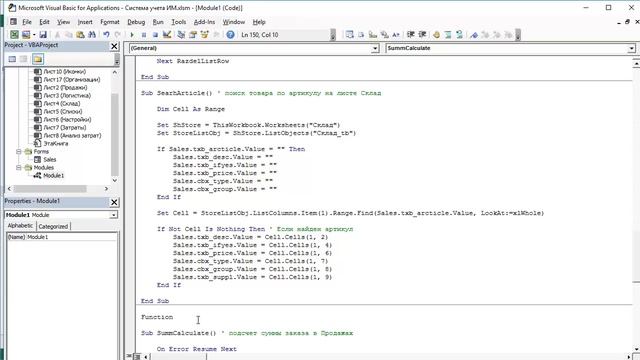This screenshot has width=640, height=360.
Task: Click the line 'Dim Cell As Range'
Action: coord(191,109)
